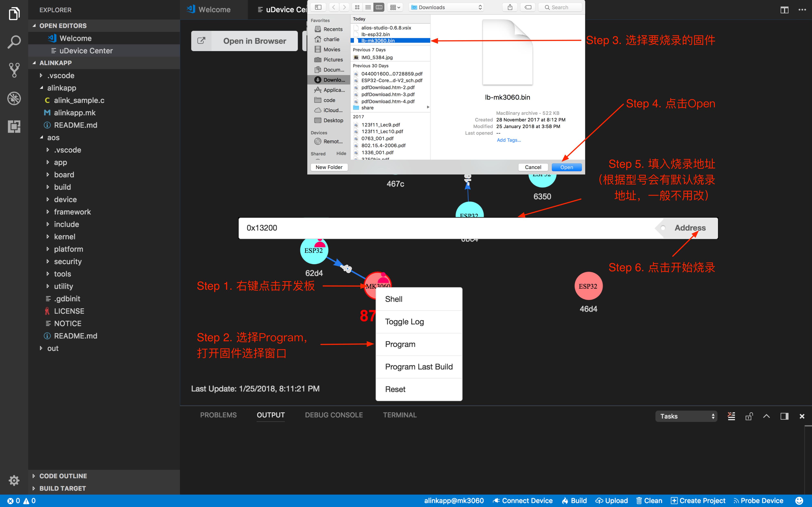Select lb-esp32.bin in the file list
812x507 pixels.
click(375, 34)
